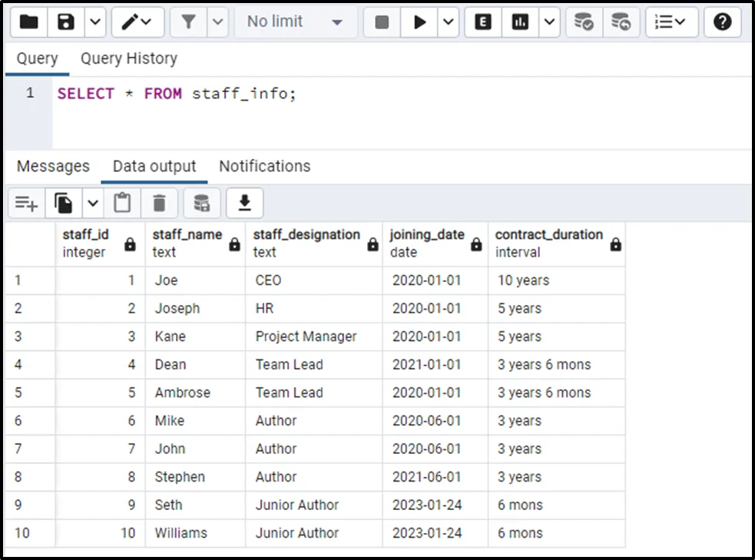
Task: Click the Open File folder icon
Action: [28, 22]
